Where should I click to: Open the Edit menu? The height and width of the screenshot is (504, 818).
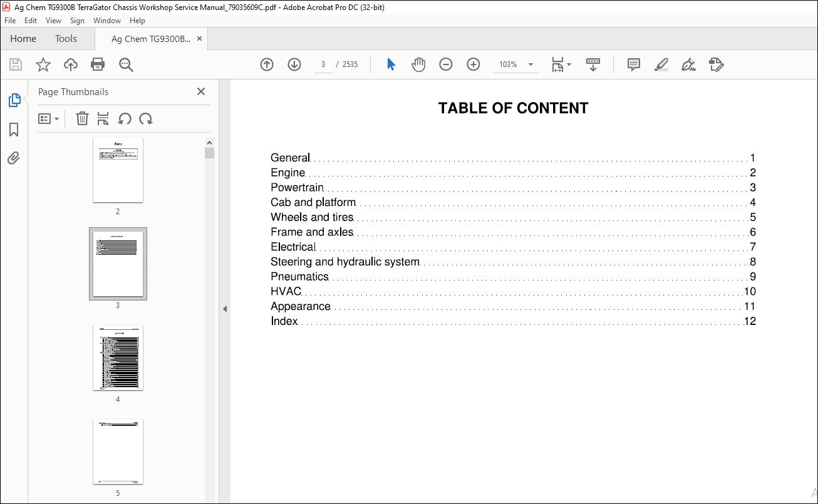pyautogui.click(x=31, y=21)
